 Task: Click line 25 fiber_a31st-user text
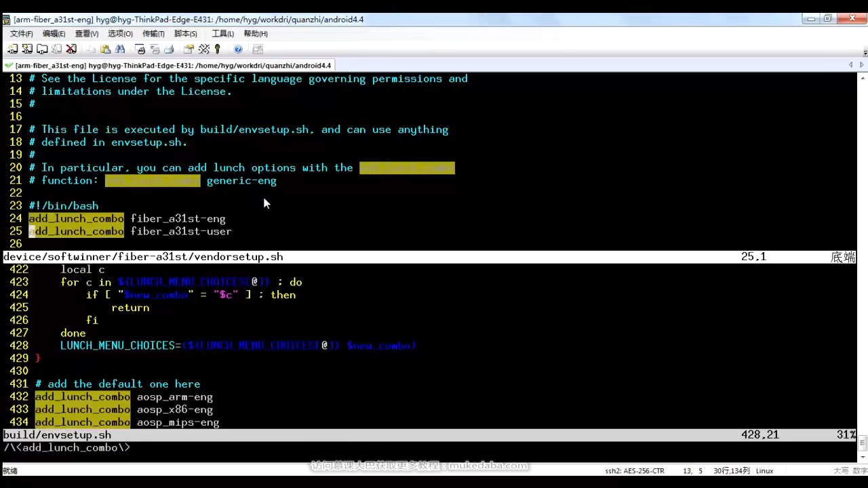(x=181, y=231)
